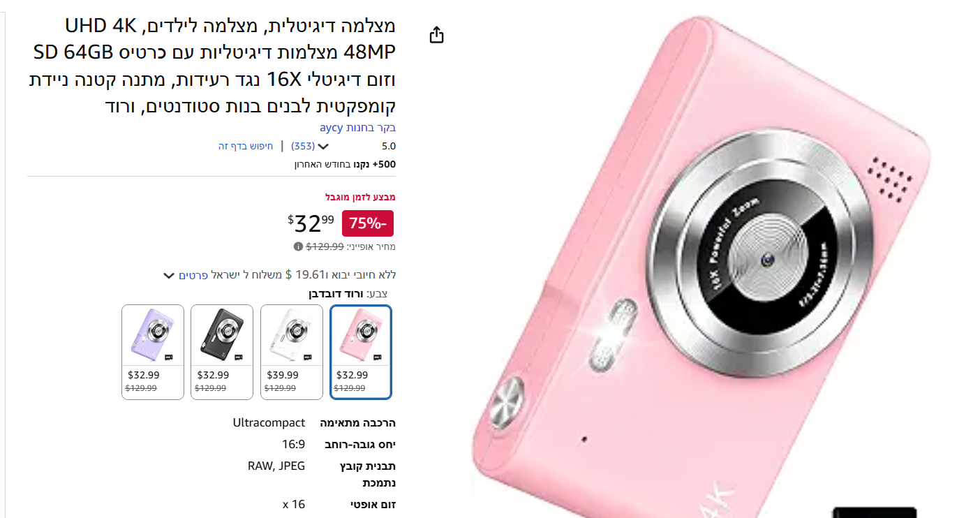This screenshot has width=980, height=518.
Task: Select the pink camera color option
Action: 361,353
